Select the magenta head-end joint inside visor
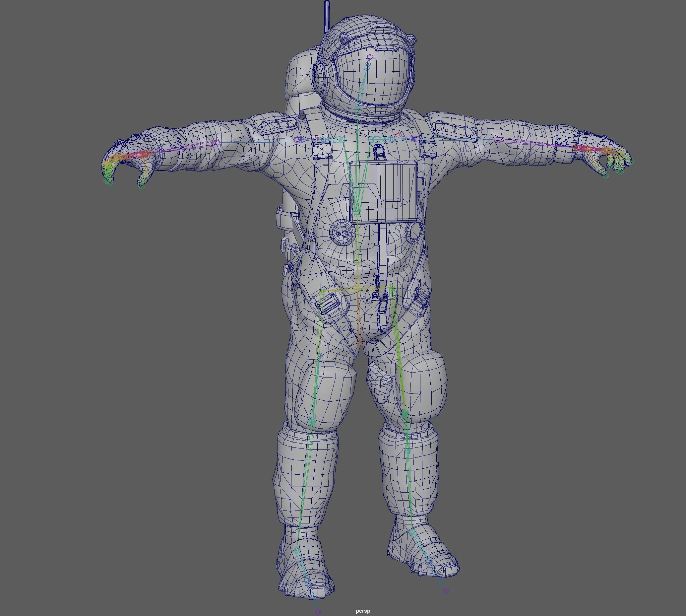This screenshot has width=686, height=616. [370, 57]
